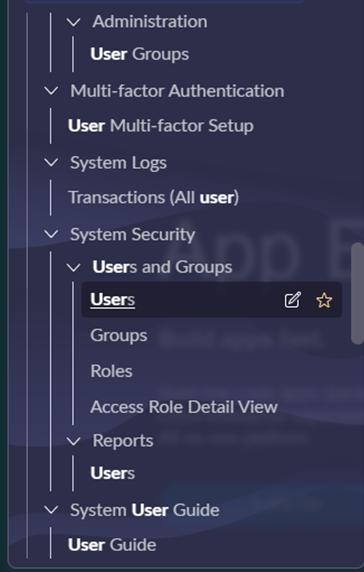Collapse System User Guide chevron
This screenshot has width=364, height=572.
coord(51,510)
